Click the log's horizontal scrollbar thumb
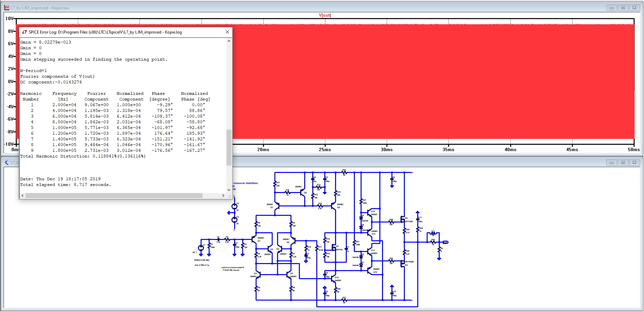 (114, 195)
